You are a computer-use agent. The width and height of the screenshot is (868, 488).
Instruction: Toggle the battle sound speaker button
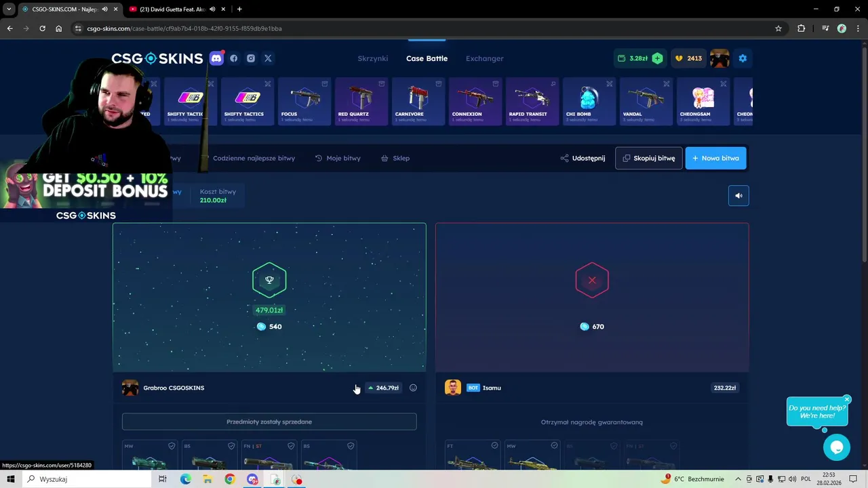pyautogui.click(x=738, y=196)
